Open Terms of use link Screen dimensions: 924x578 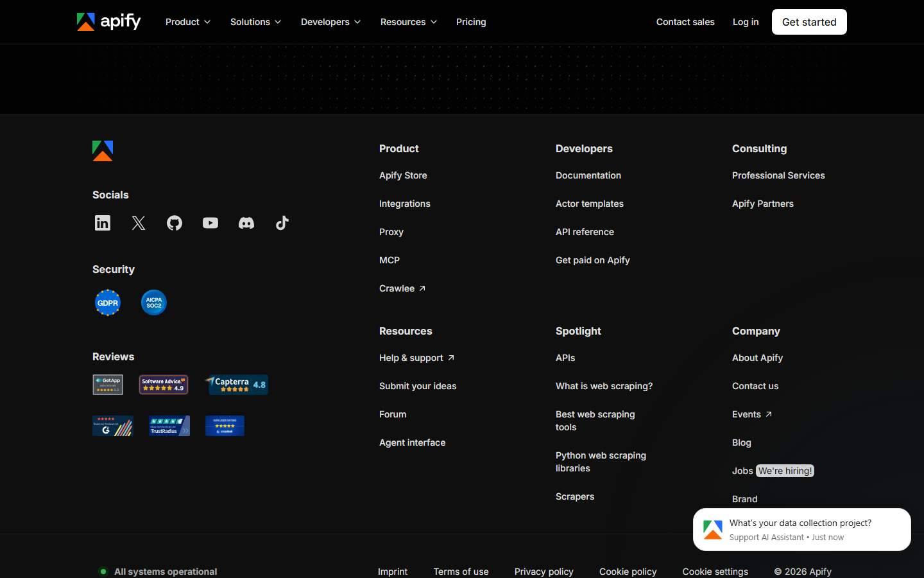(x=461, y=572)
